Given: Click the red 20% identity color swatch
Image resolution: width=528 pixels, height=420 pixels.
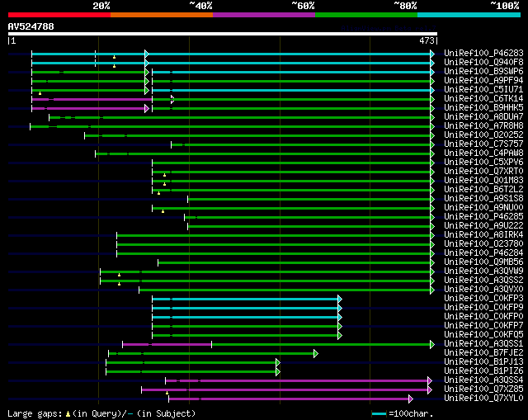Looking at the screenshot, I should [59, 15].
